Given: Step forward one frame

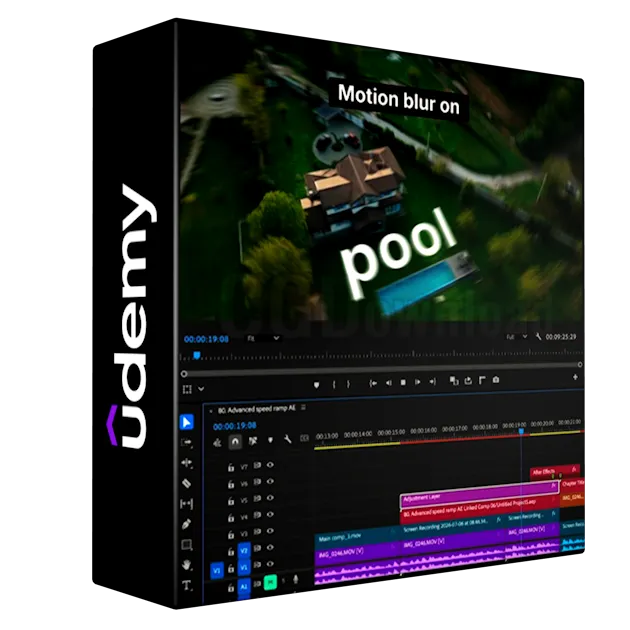Looking at the screenshot, I should pyautogui.click(x=418, y=382).
